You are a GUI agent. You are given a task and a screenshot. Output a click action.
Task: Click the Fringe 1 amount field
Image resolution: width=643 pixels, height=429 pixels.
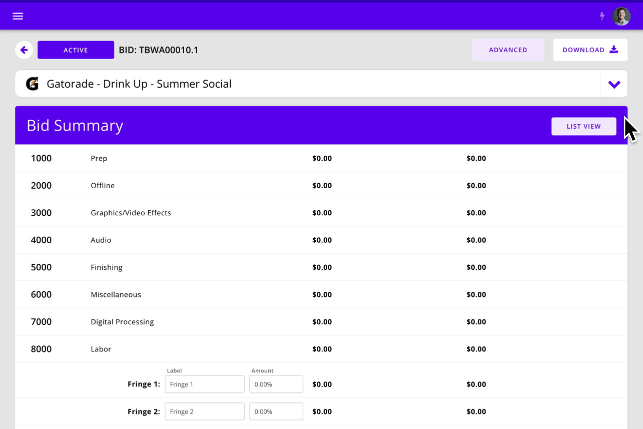pyautogui.click(x=276, y=384)
